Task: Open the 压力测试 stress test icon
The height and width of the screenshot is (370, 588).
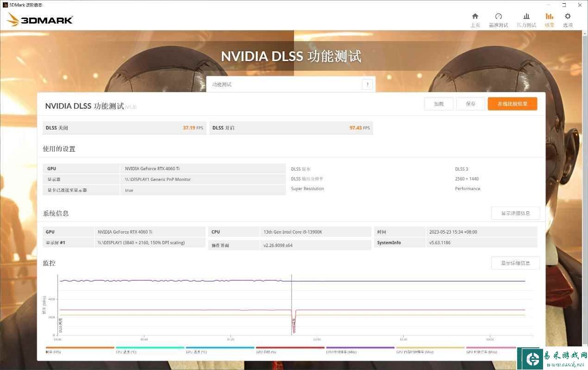Action: 526,16
